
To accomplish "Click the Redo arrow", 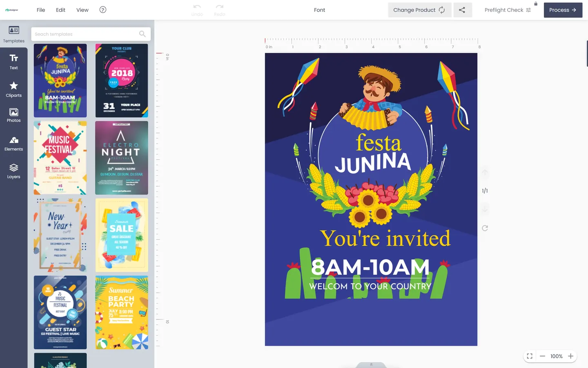I will tap(220, 10).
